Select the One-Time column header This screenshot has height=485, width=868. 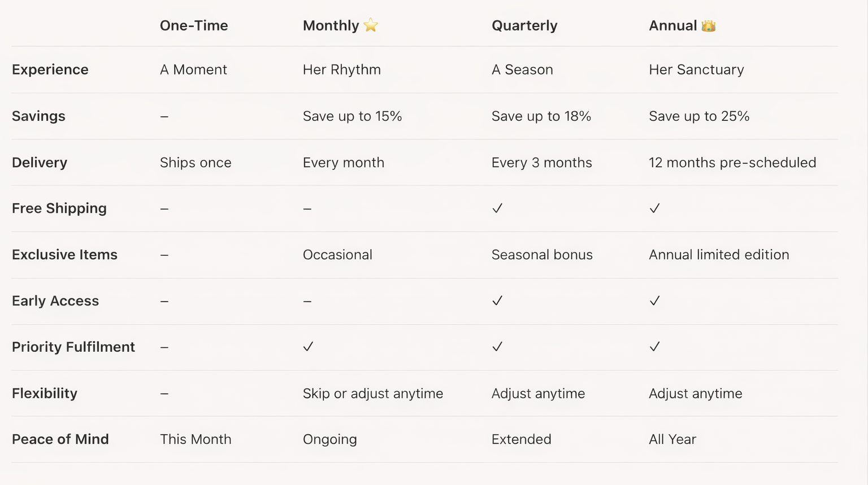194,25
